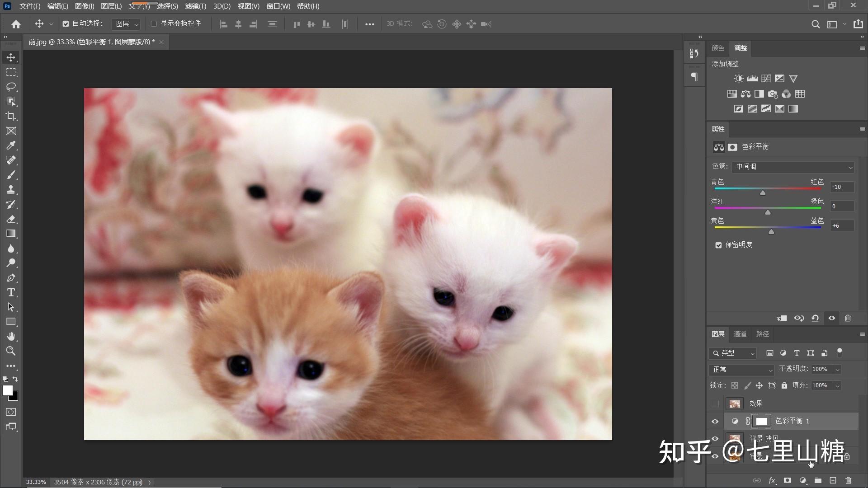
Task: Select the Clone Stamp tool
Action: coord(11,189)
